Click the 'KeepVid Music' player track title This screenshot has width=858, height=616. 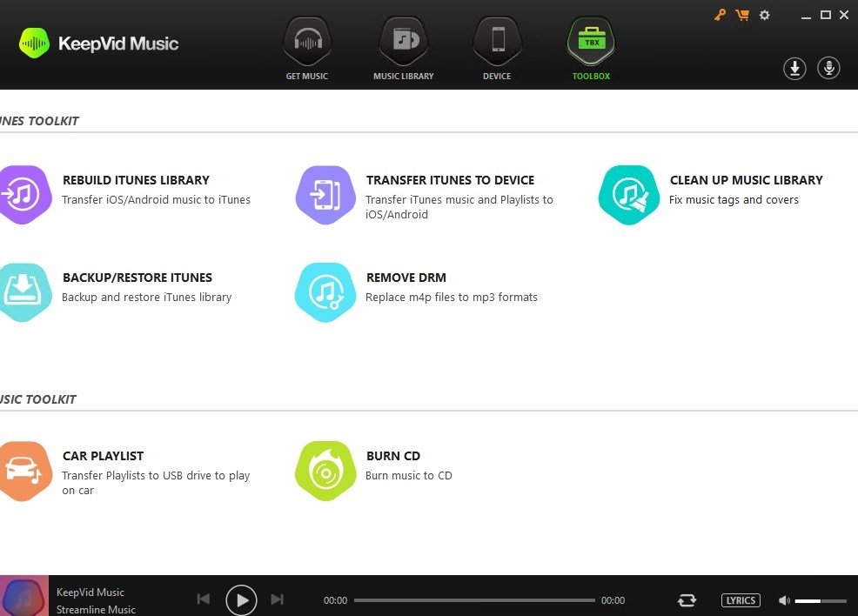90,592
